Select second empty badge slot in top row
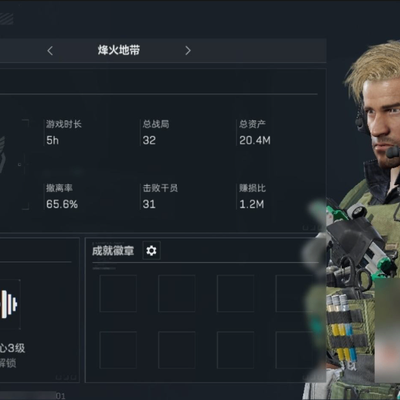400x400 pixels. 177,293
